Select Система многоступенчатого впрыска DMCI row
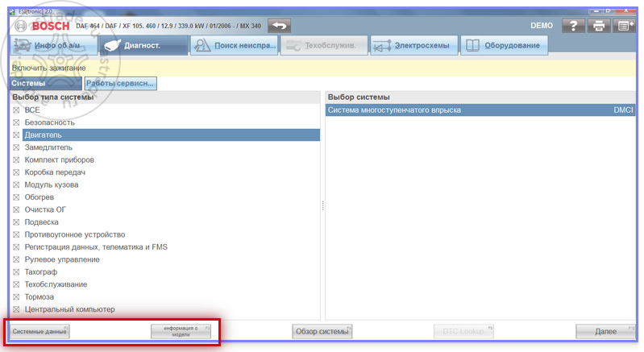Image resolution: width=644 pixels, height=352 pixels. 480,110
